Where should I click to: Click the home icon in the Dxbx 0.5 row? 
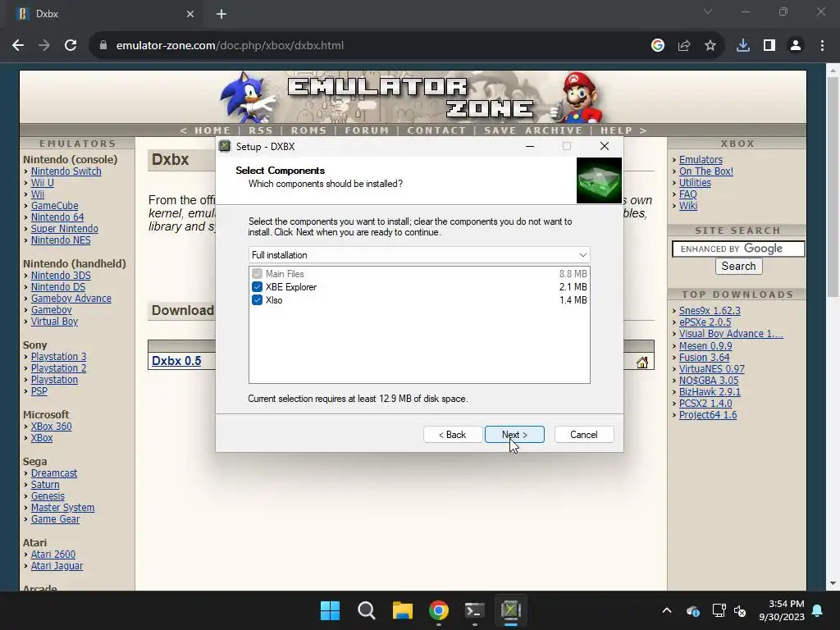[642, 363]
